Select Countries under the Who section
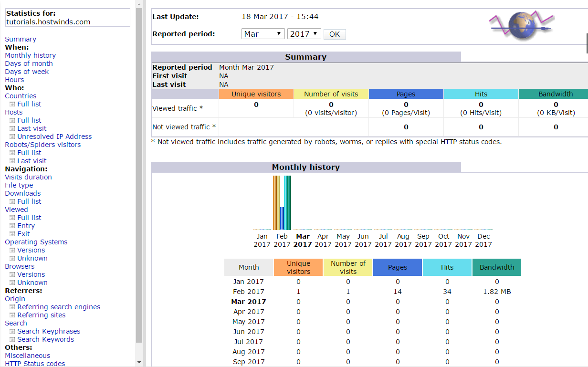588x367 pixels. [21, 95]
